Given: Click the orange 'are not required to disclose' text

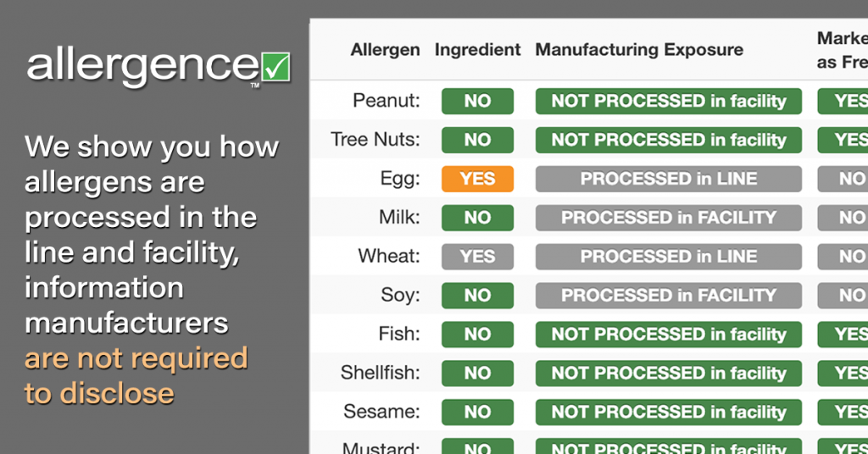Looking at the screenshot, I should click(x=136, y=376).
